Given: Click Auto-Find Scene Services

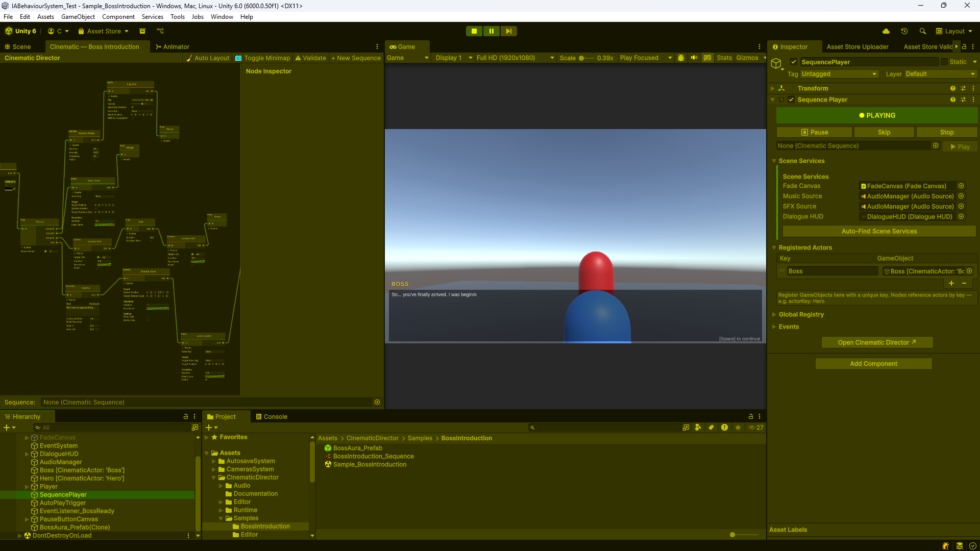Looking at the screenshot, I should click(879, 231).
